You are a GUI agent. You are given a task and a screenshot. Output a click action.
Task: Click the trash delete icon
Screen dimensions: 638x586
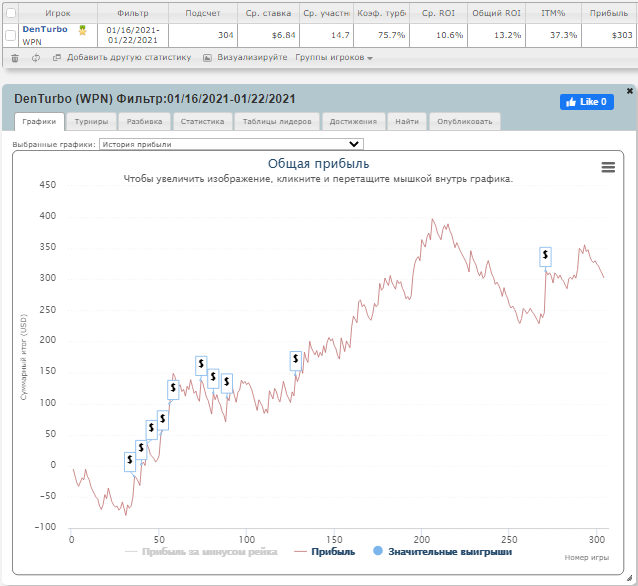(x=15, y=58)
